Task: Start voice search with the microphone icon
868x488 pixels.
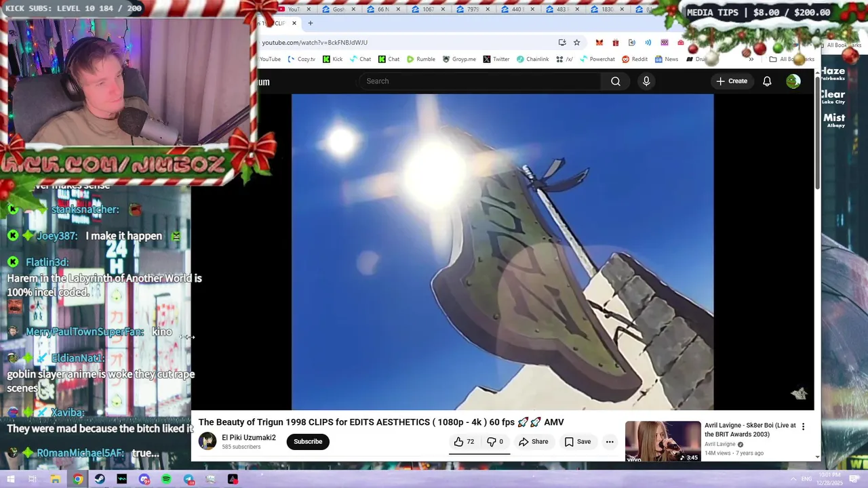Action: tap(646, 81)
